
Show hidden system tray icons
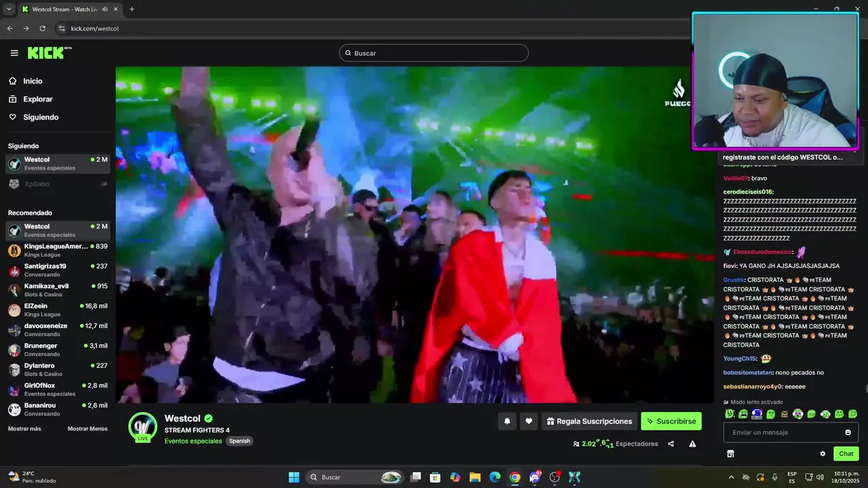[731, 477]
